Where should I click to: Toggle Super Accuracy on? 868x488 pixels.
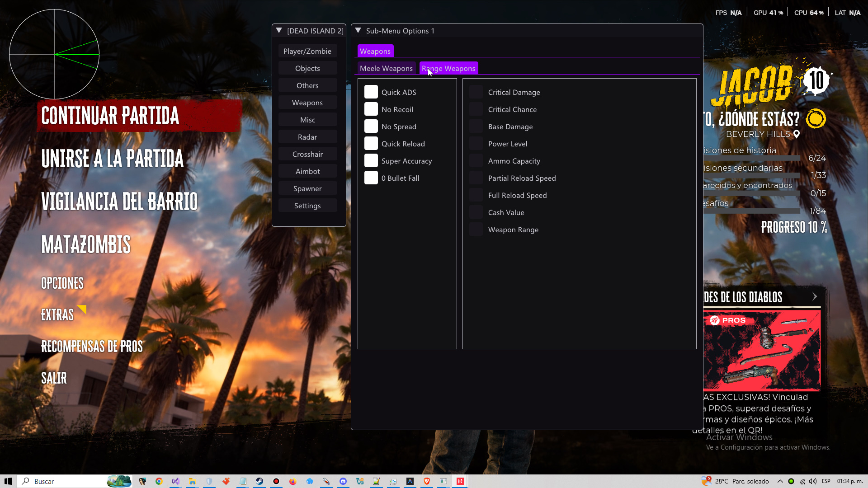click(x=371, y=160)
